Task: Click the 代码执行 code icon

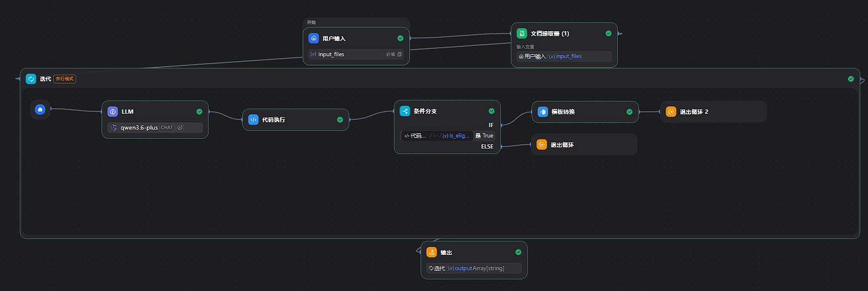Action: pos(253,120)
